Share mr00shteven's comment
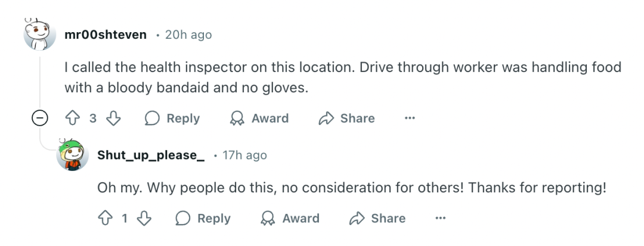 pyautogui.click(x=346, y=119)
